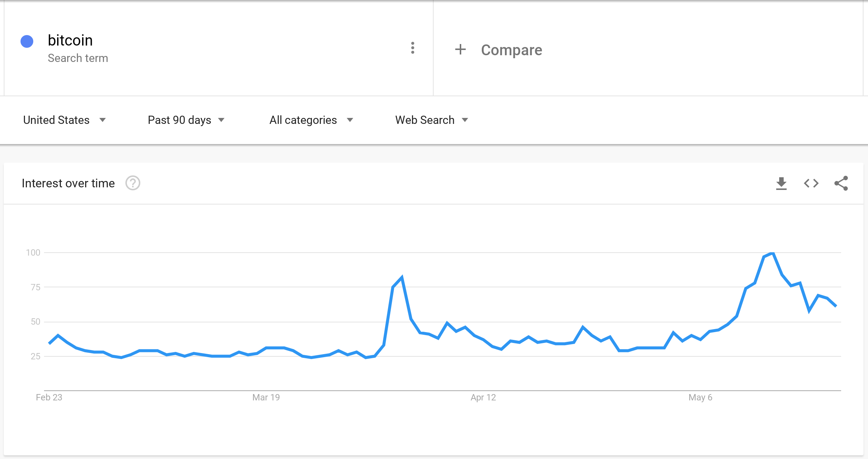This screenshot has width=868, height=459.
Task: Download the Interest over time data
Action: coord(781,183)
